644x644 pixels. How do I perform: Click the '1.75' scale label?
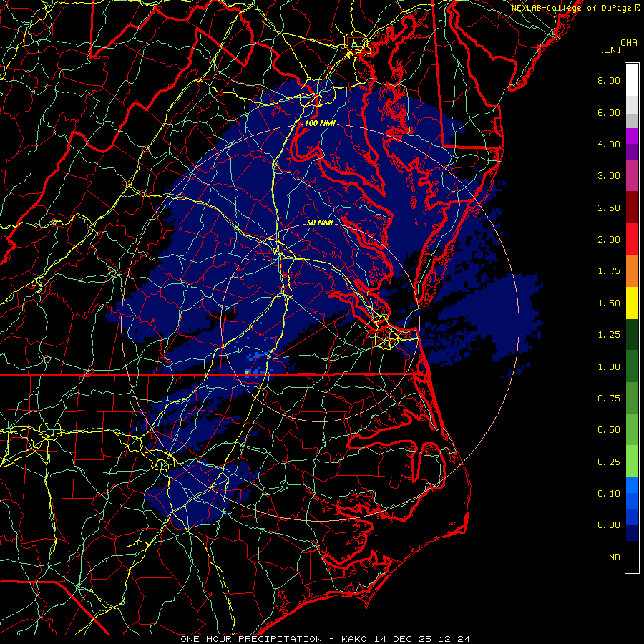(x=609, y=271)
